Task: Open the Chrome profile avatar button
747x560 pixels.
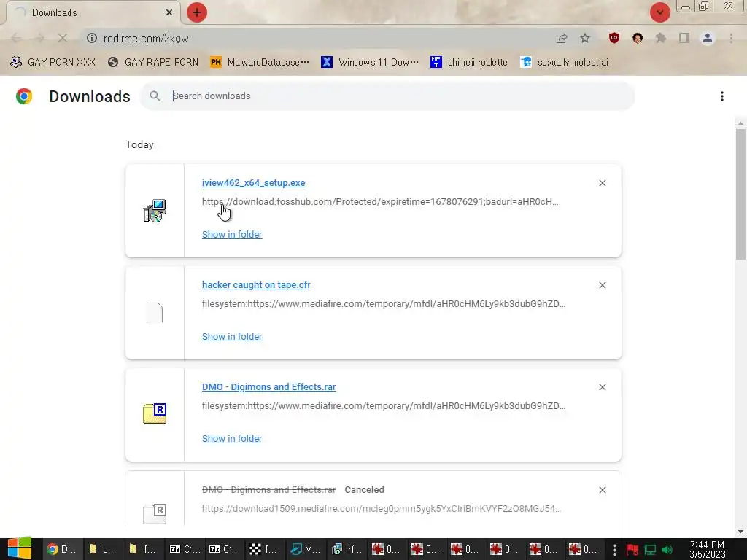Action: coord(708,38)
